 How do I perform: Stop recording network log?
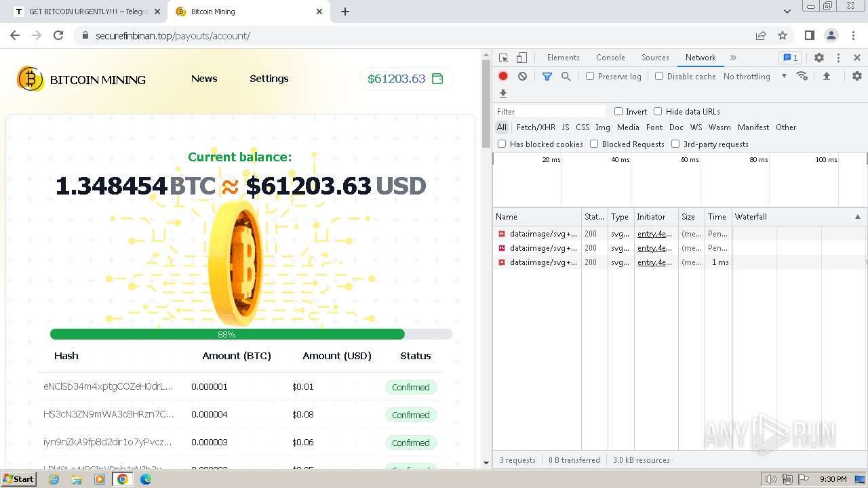point(503,77)
